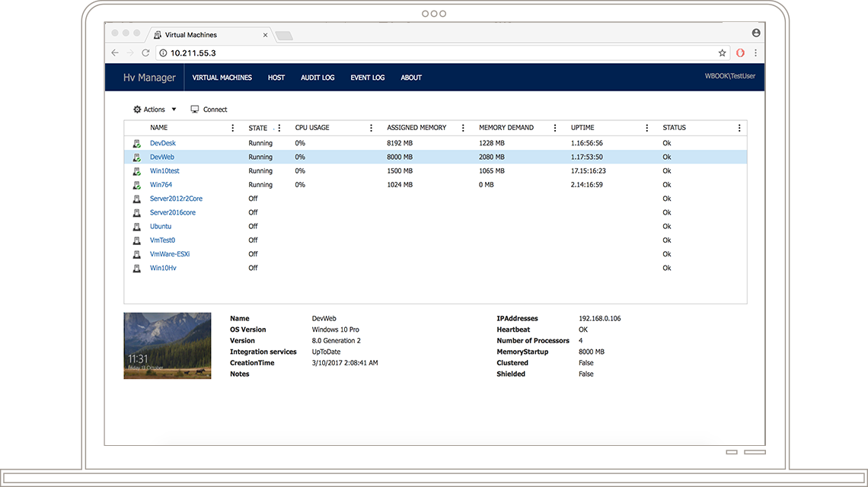This screenshot has width=868, height=487.
Task: Open the STATUS column options menu
Action: (x=738, y=127)
